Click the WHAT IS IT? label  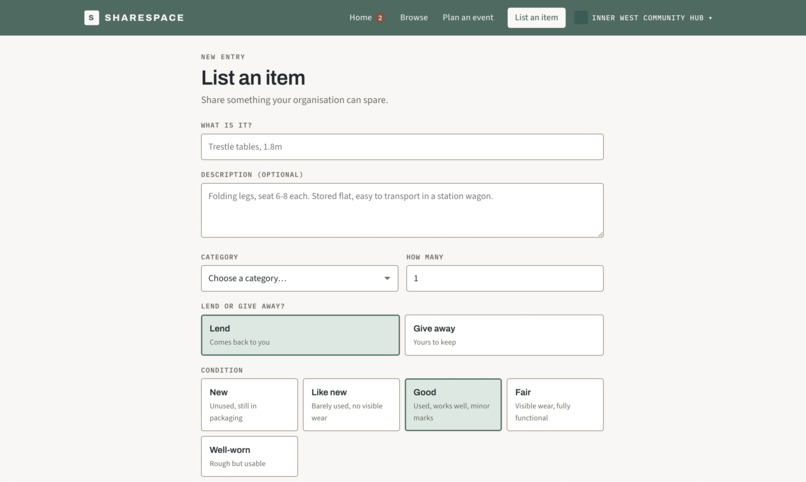[227, 125]
